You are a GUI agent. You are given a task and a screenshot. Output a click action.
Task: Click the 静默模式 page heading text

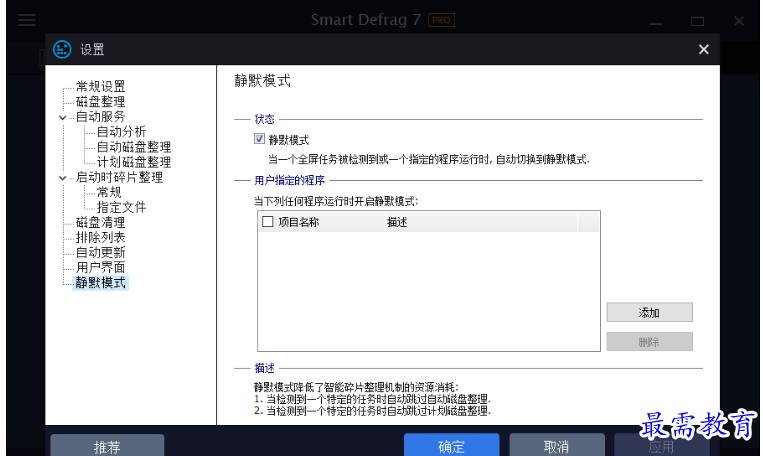pyautogui.click(x=262, y=81)
